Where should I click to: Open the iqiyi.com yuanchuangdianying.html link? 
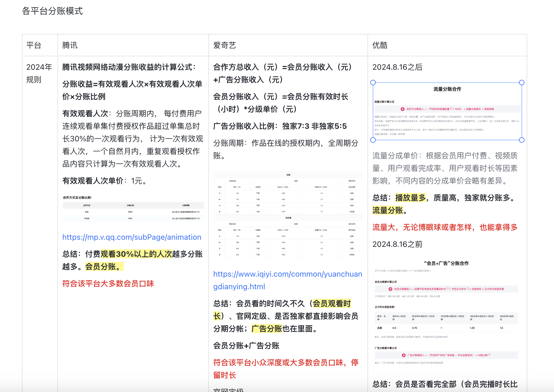click(x=287, y=280)
